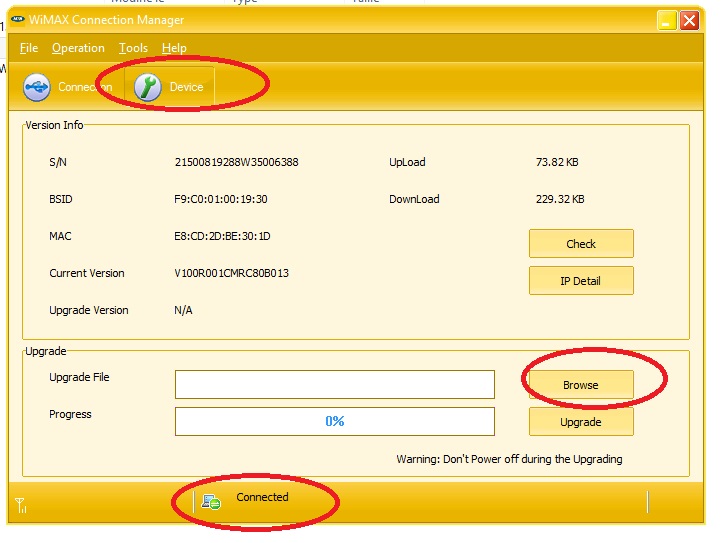Click the DownLoad label
Screen dimensions: 723x543
414,199
